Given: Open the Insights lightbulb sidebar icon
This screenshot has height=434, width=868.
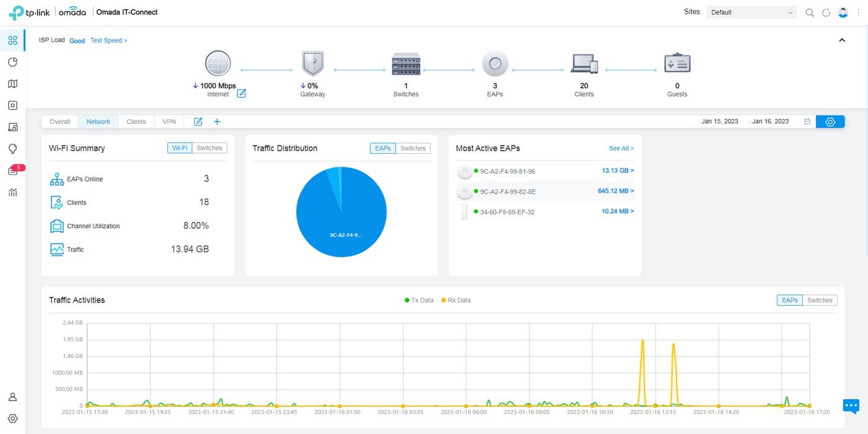Looking at the screenshot, I should (x=12, y=149).
